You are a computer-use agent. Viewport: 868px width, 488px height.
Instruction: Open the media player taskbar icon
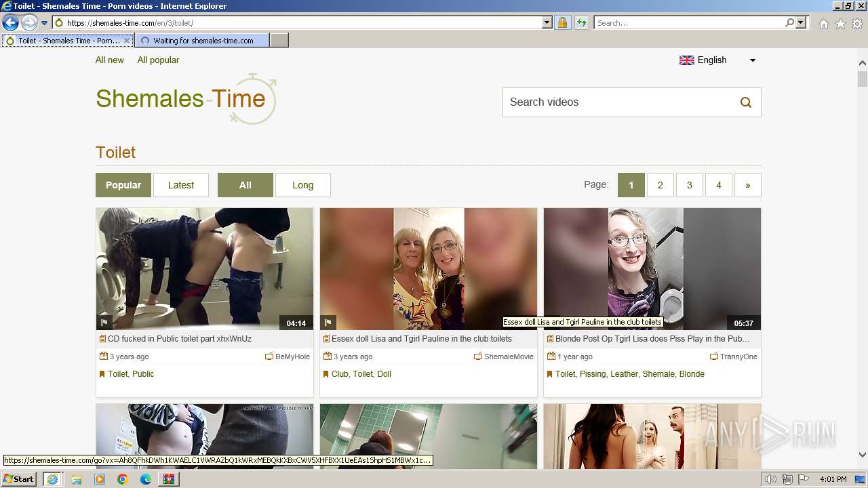click(x=100, y=479)
